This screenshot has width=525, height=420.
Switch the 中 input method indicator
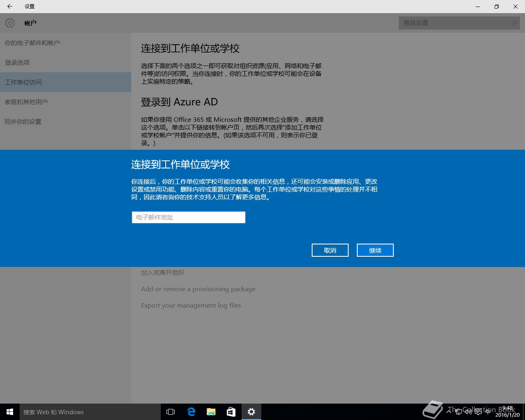[488, 412]
